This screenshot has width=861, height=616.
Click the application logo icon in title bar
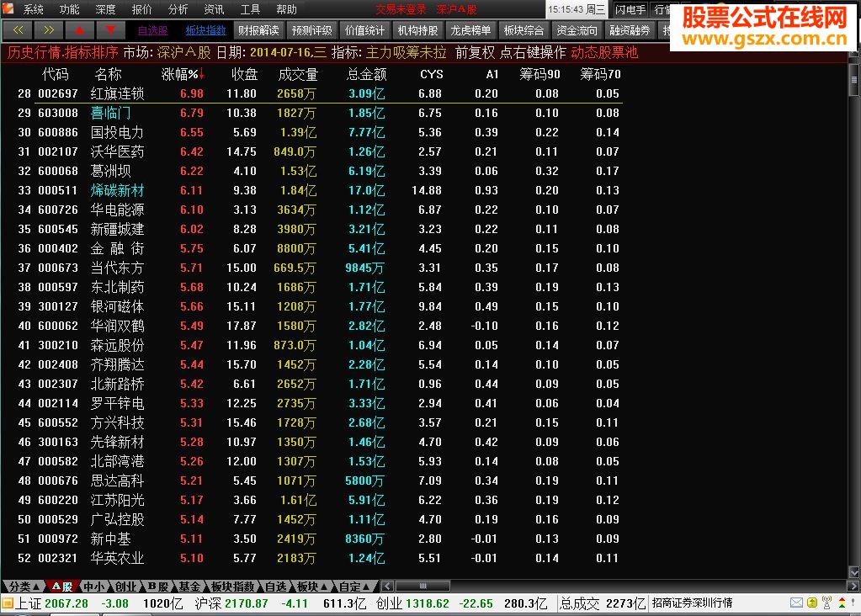tap(8, 8)
